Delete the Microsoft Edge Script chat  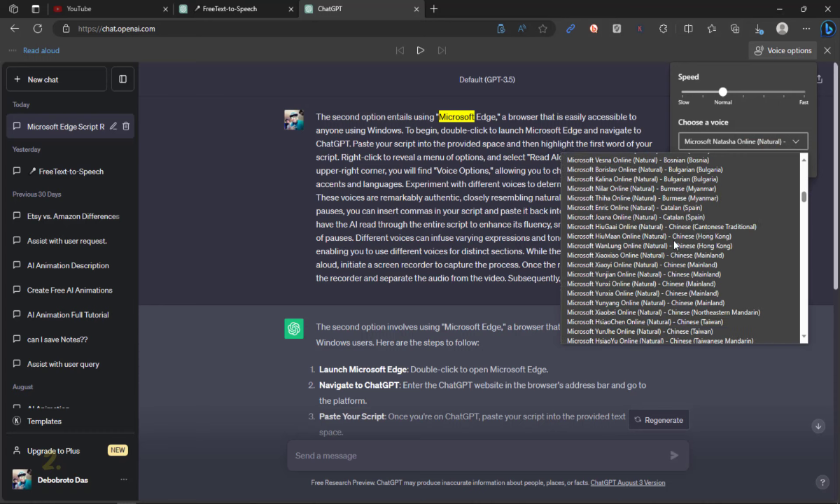pos(126,127)
